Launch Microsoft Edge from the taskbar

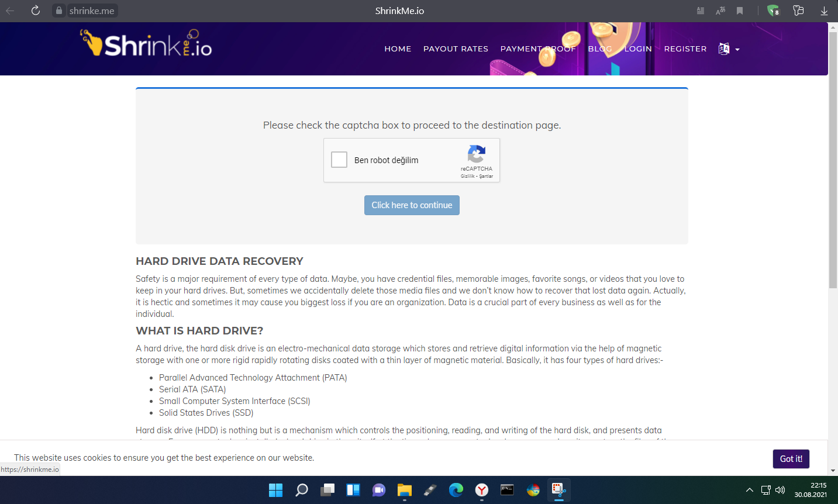coord(456,490)
